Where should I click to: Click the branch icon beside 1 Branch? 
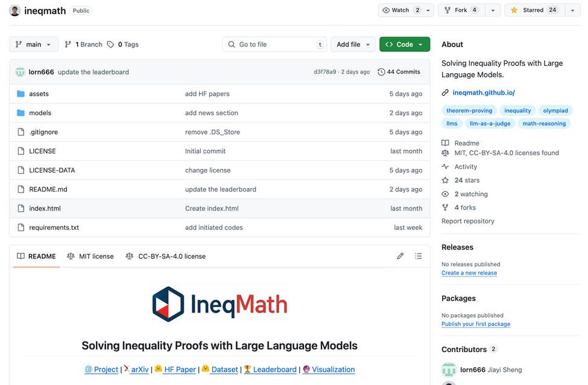[x=68, y=44]
